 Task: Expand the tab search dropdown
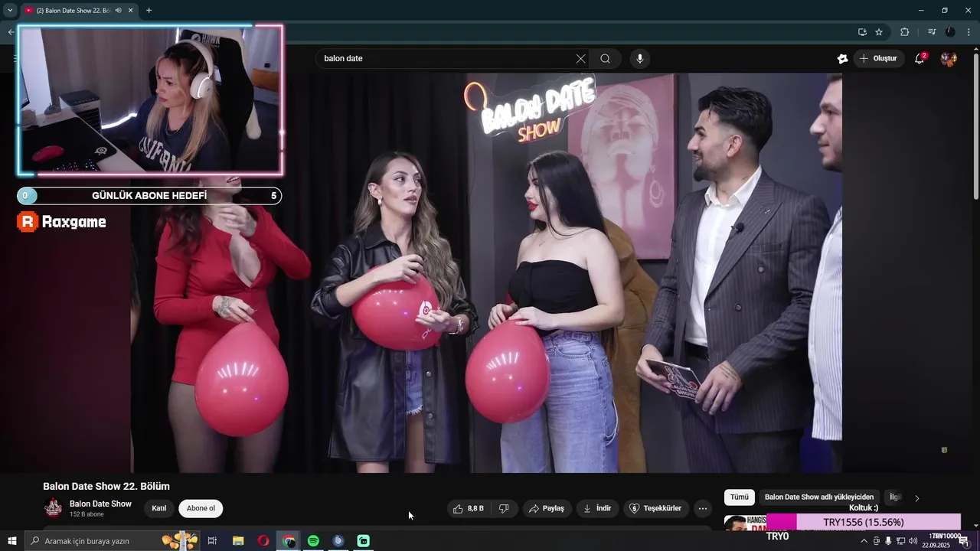tap(10, 10)
